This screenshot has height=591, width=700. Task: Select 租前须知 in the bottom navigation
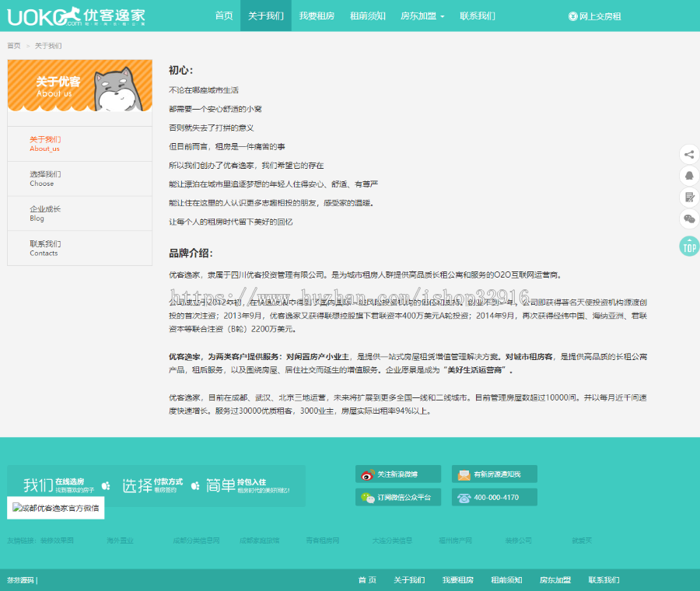(x=507, y=580)
